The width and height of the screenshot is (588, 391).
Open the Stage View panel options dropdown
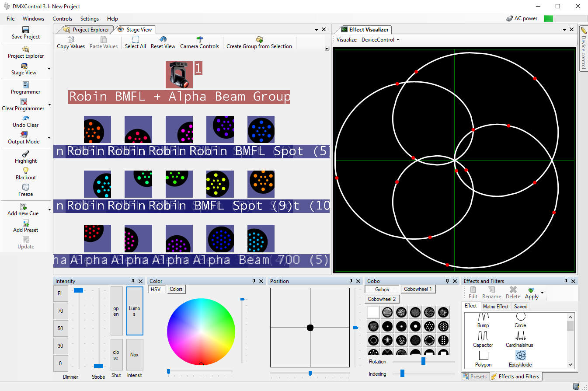(316, 29)
